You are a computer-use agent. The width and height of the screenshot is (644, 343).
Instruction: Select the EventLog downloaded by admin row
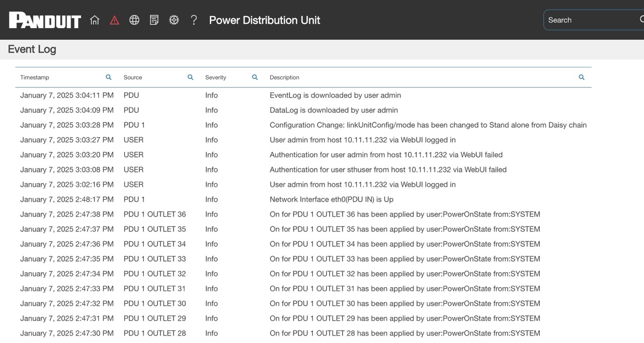(303, 95)
